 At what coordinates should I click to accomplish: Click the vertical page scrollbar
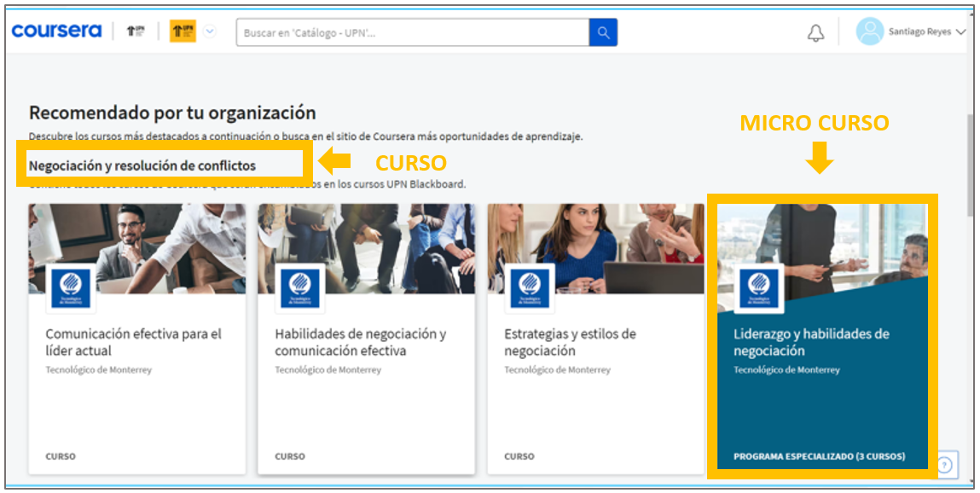tap(971, 162)
